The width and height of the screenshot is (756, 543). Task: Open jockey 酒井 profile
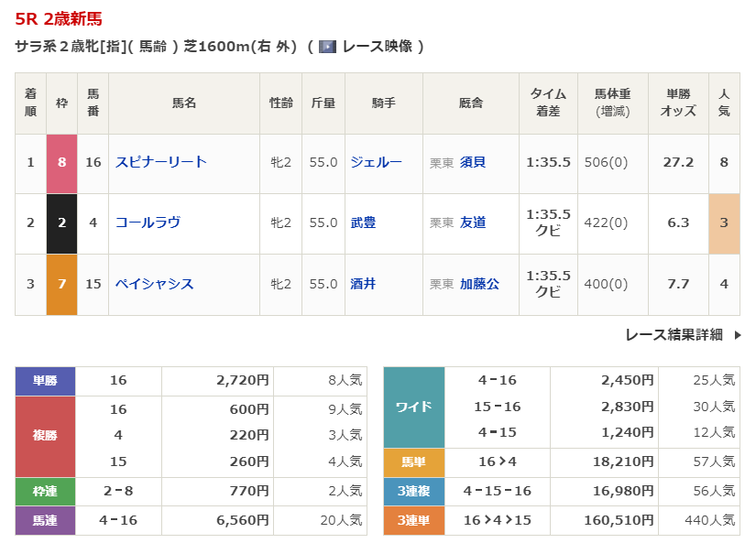[x=363, y=284]
